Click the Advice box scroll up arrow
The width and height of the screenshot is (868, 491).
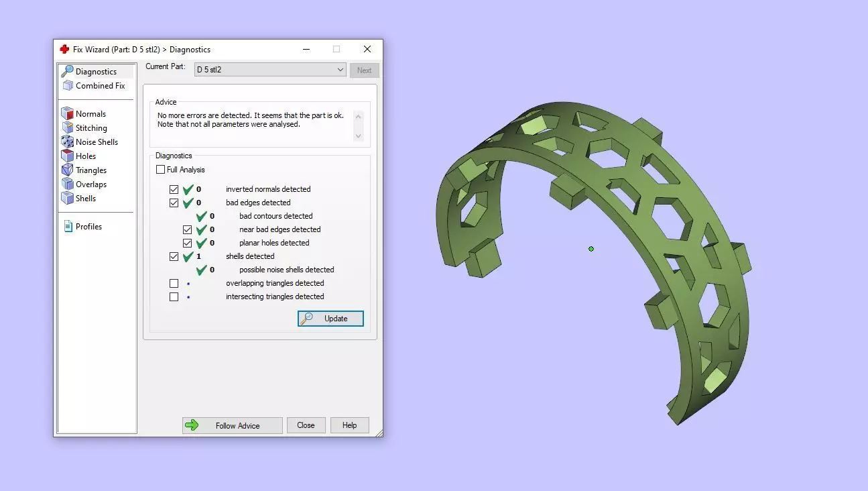(x=358, y=116)
